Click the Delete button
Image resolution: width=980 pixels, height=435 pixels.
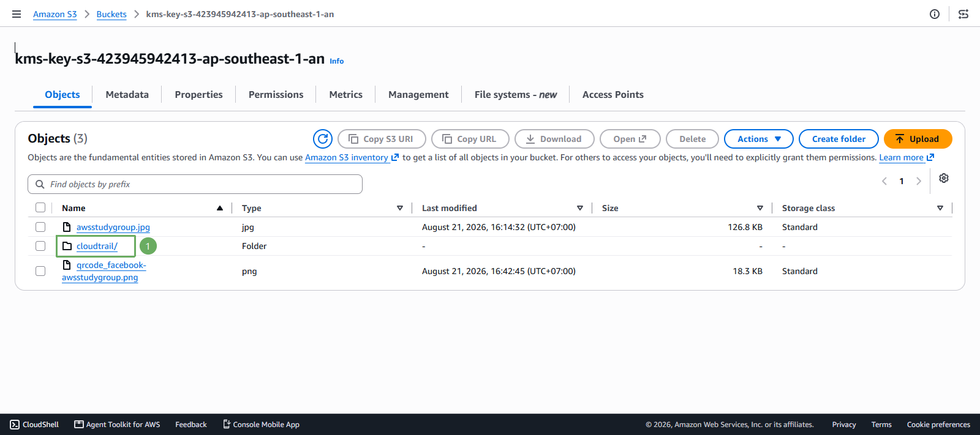pyautogui.click(x=693, y=139)
